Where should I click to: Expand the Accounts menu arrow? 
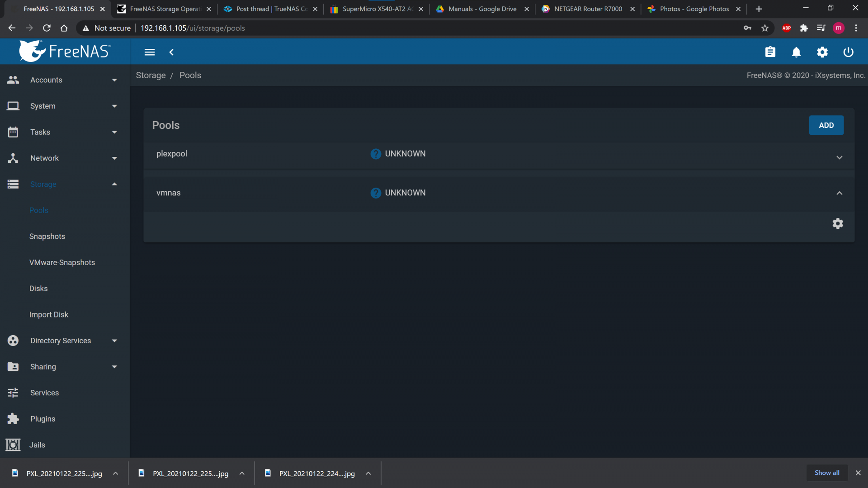pos(114,80)
